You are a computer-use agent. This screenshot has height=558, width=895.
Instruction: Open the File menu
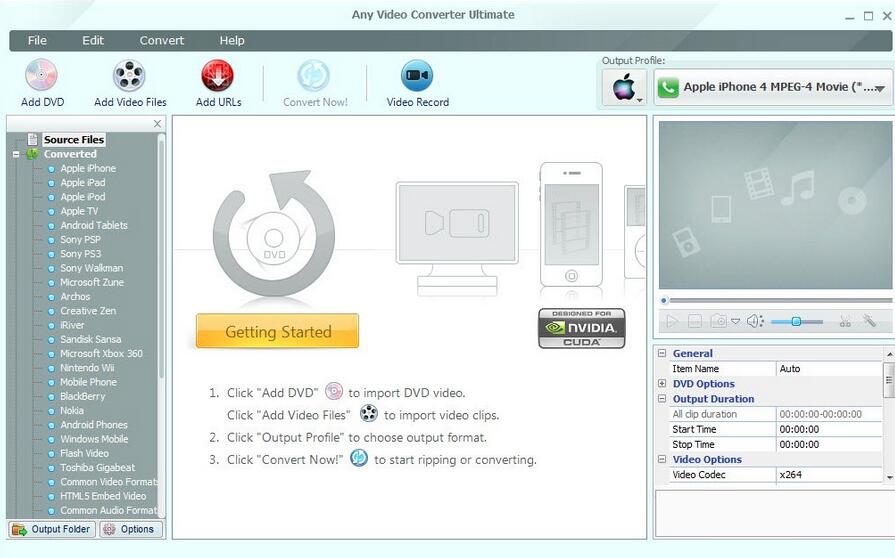tap(37, 41)
